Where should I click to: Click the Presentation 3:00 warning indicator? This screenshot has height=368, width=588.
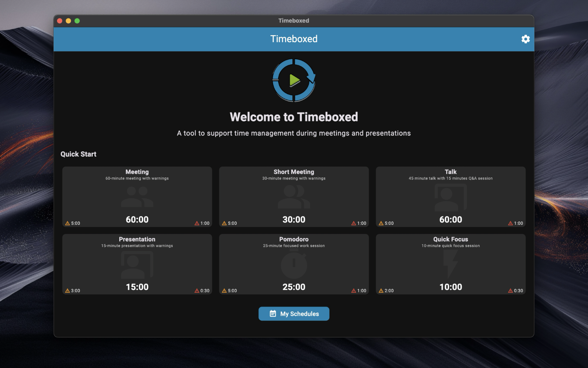click(x=73, y=291)
